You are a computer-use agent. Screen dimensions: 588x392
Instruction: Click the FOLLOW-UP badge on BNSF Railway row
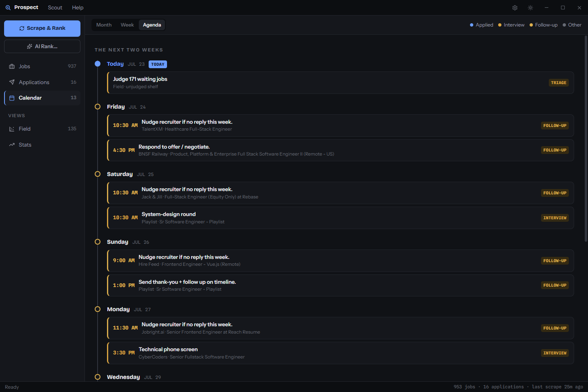coord(555,150)
